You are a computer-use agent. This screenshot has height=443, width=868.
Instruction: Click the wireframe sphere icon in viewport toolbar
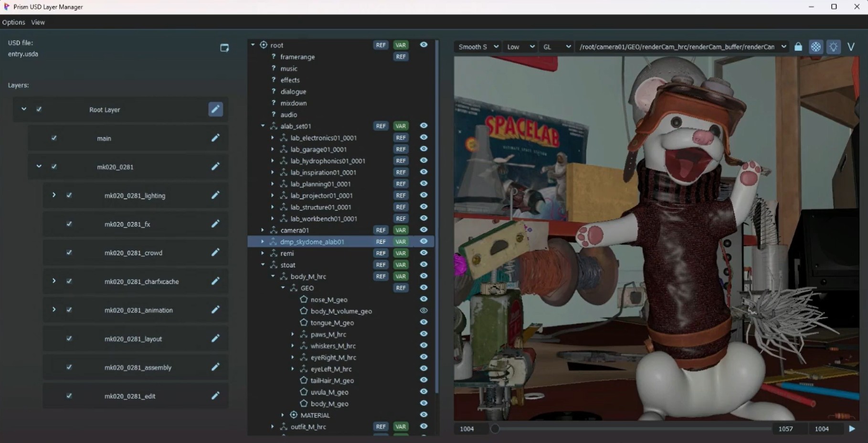(816, 47)
